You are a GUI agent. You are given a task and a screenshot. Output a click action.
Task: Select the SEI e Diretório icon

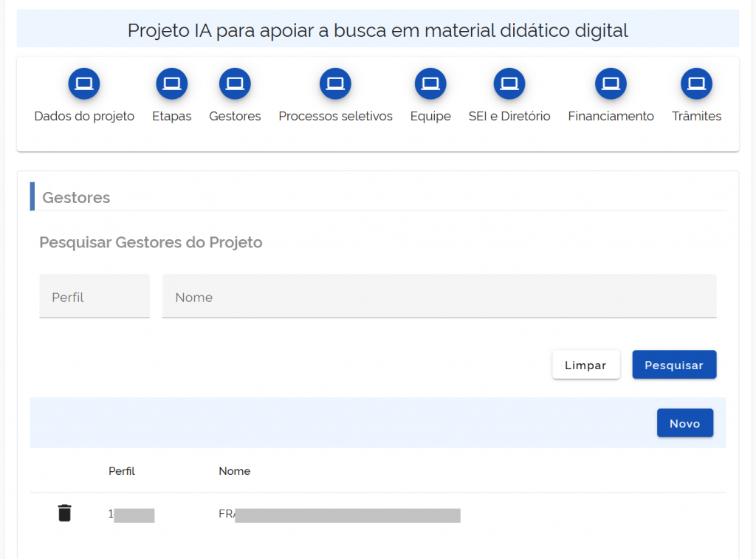(509, 83)
